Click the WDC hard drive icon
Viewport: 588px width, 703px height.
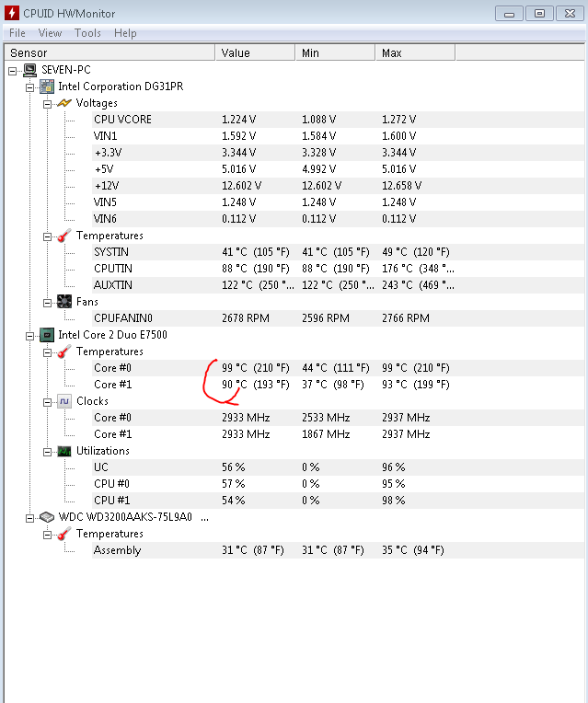pyautogui.click(x=47, y=517)
